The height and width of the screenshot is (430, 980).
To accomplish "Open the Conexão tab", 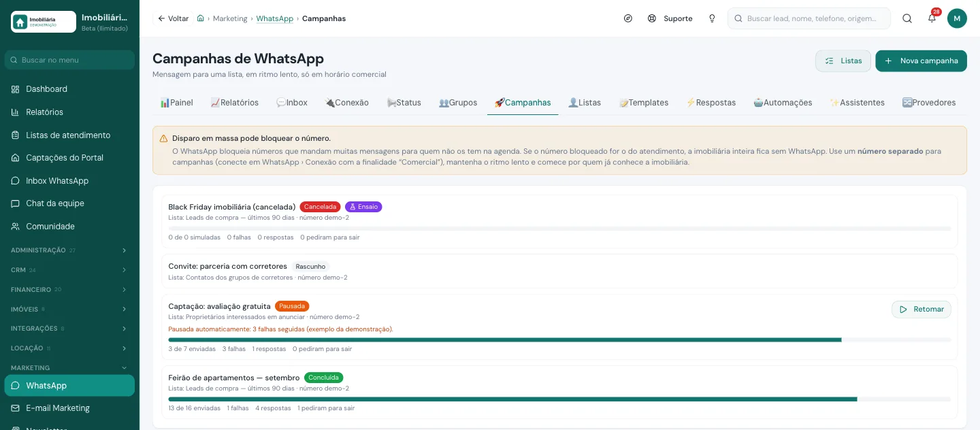I will click(x=346, y=103).
